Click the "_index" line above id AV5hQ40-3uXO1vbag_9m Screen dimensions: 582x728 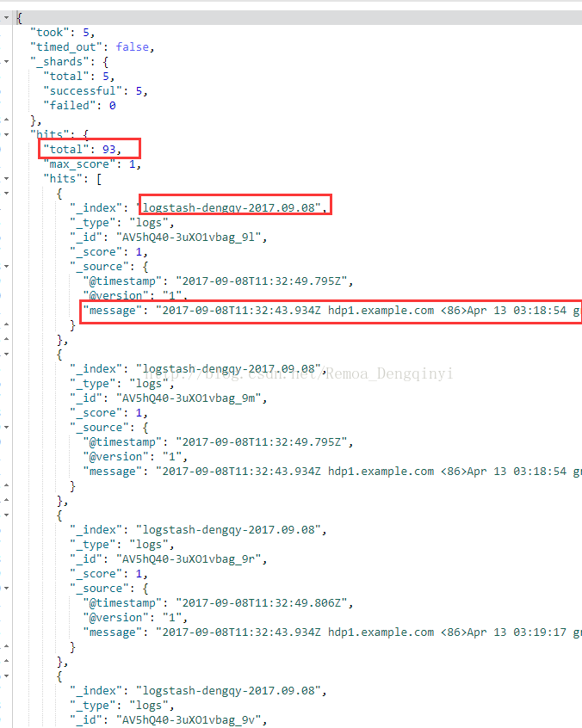tap(198, 369)
